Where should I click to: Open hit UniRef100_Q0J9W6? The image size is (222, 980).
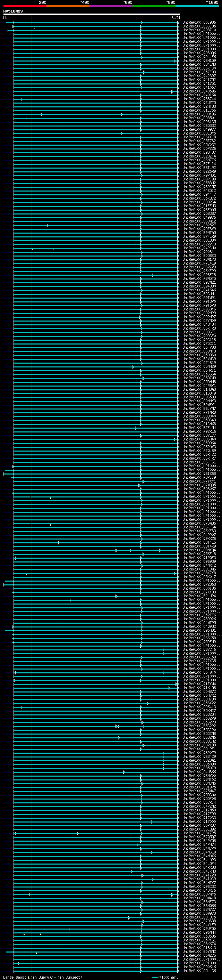click(x=199, y=23)
